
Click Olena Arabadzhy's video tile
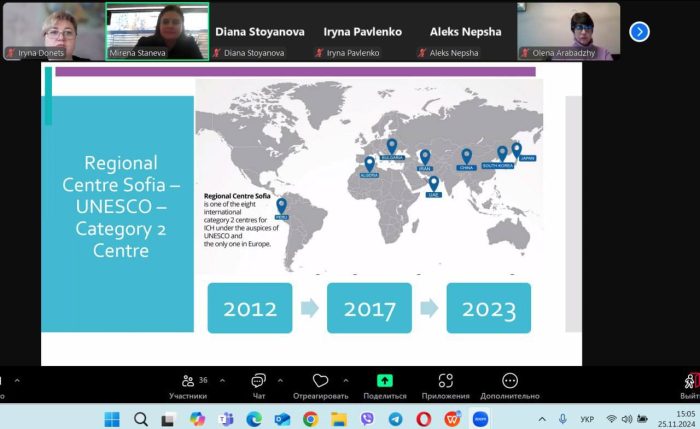(x=568, y=31)
